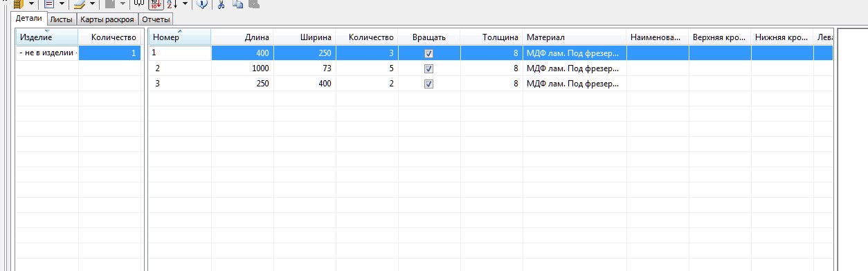Viewport: 868px width, 271px height.
Task: Click the length cell 400 in row 1
Action: click(x=242, y=53)
